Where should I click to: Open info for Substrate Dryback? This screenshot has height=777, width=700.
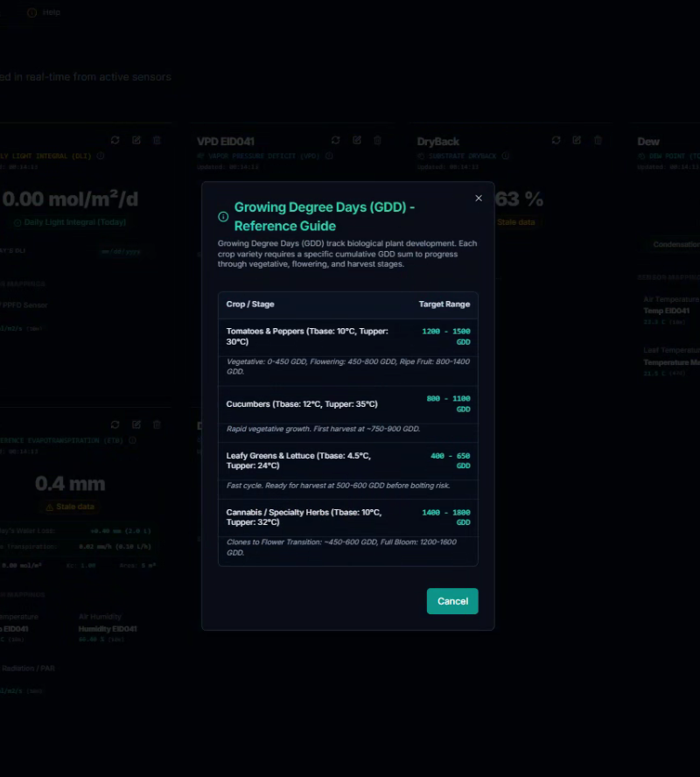pos(505,156)
